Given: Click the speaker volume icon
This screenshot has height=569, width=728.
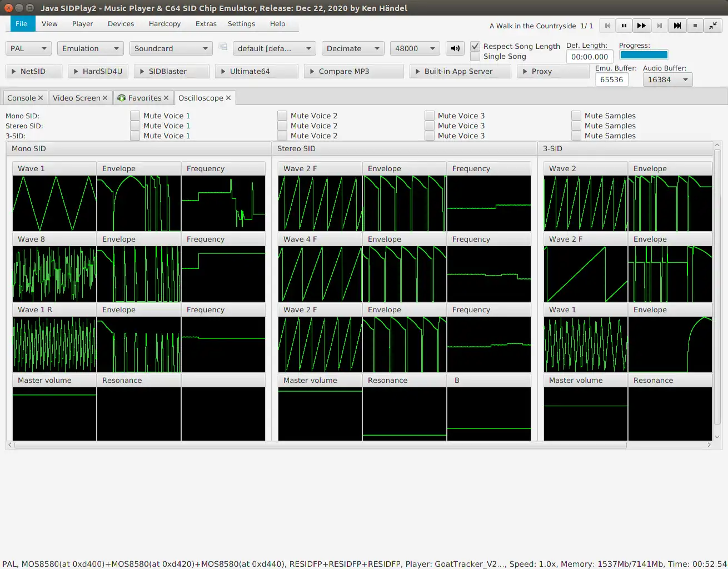Looking at the screenshot, I should pos(455,48).
